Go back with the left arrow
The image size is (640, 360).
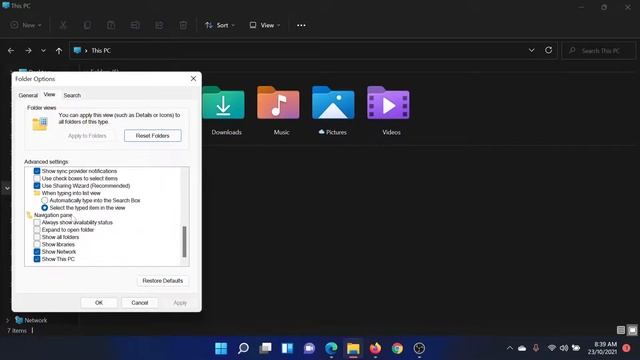11,51
